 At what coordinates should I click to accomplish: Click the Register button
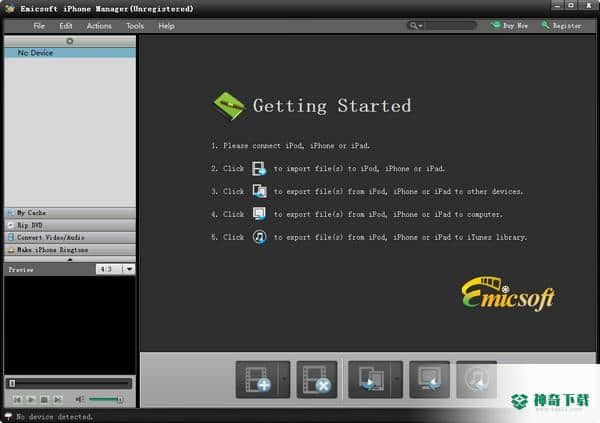pyautogui.click(x=561, y=26)
